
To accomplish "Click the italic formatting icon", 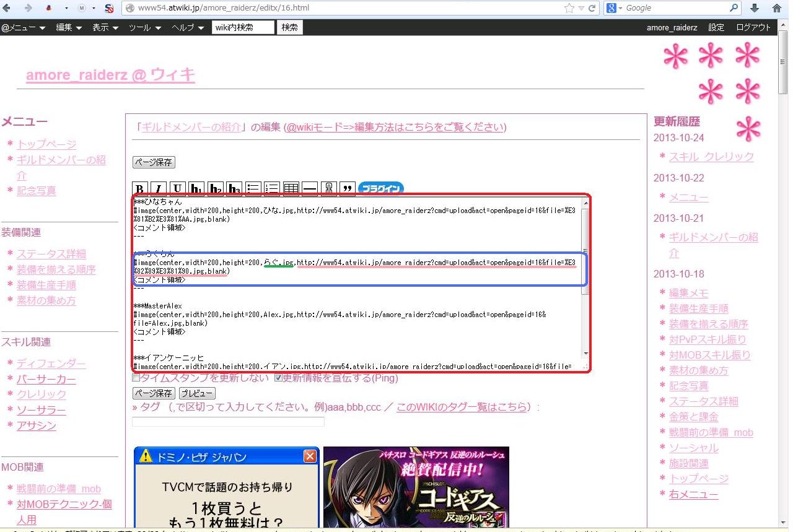I will [159, 189].
